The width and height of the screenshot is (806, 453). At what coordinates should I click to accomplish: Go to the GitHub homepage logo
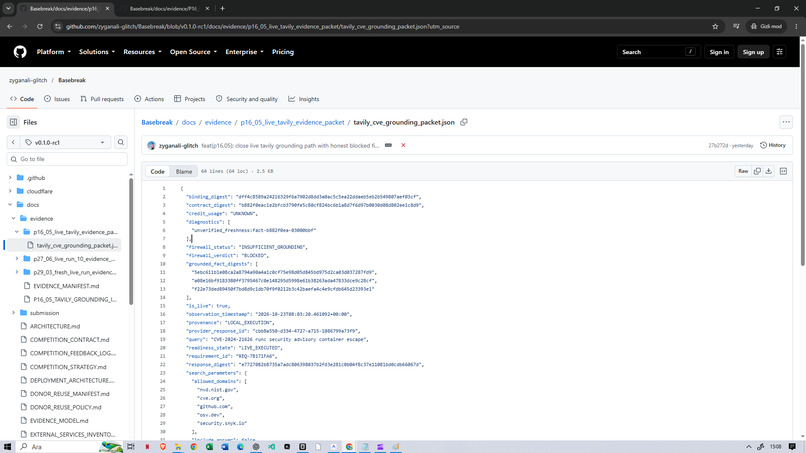pyautogui.click(x=20, y=52)
